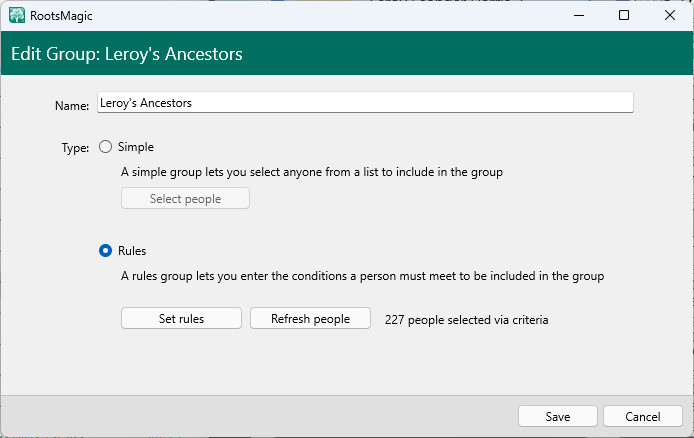694x438 pixels.
Task: Close the Edit Group dialog window
Action: [670, 15]
